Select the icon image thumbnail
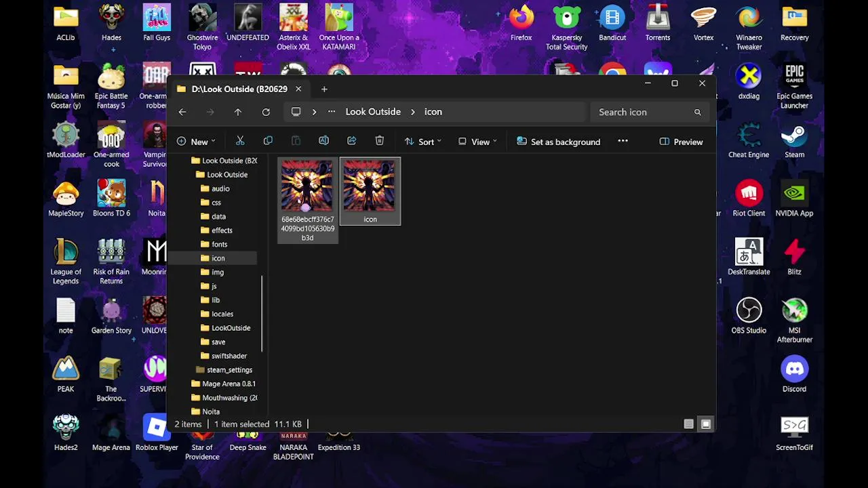868x488 pixels. coord(370,191)
